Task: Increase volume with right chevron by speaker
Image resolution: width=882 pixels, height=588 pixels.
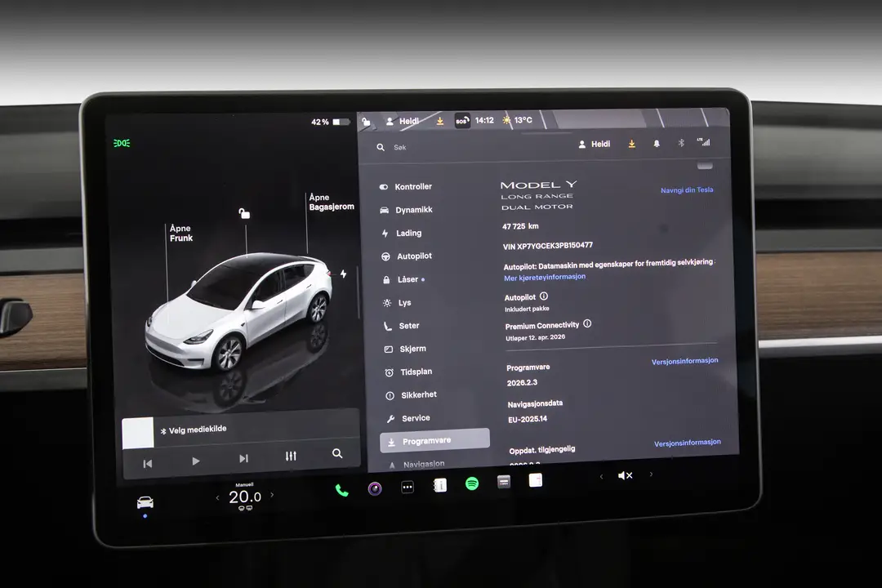Action: [652, 474]
